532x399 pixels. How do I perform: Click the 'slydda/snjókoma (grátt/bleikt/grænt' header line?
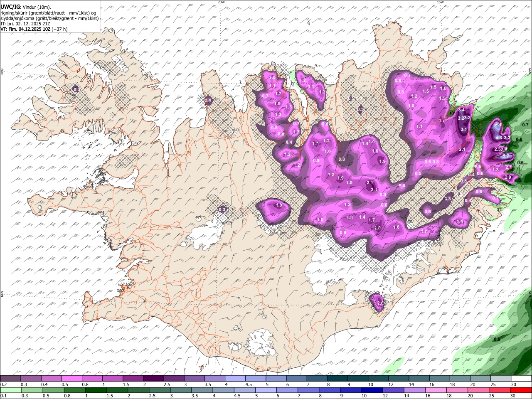click(x=50, y=18)
